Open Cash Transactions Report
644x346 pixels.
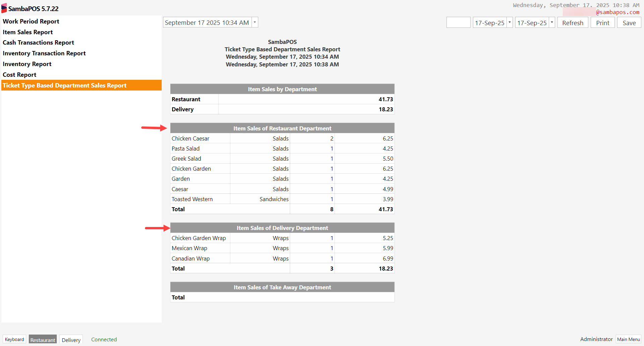coord(38,43)
